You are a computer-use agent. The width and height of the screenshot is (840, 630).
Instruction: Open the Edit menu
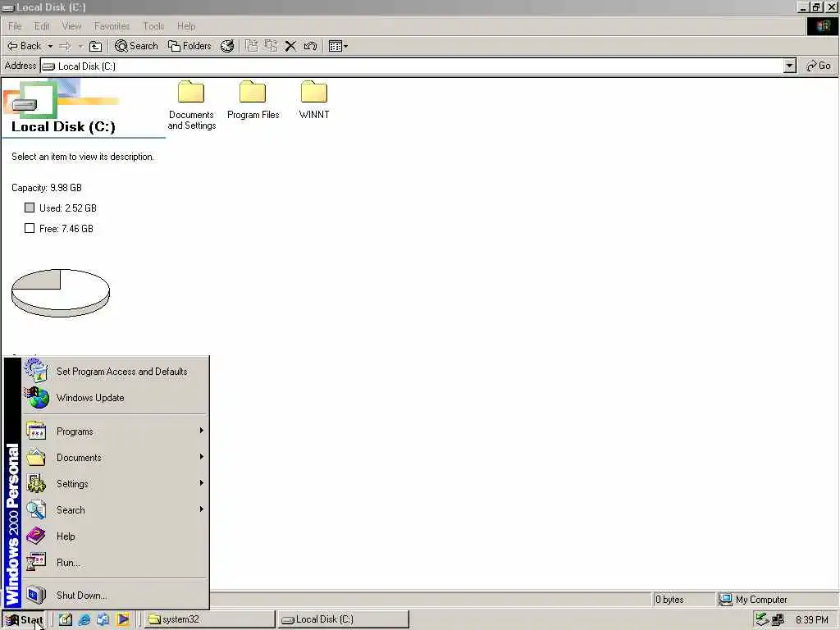point(41,26)
